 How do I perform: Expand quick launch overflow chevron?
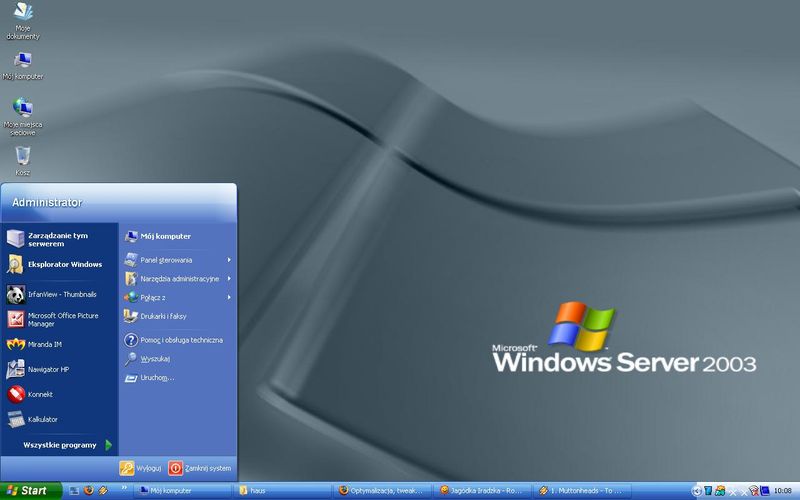pos(124,488)
